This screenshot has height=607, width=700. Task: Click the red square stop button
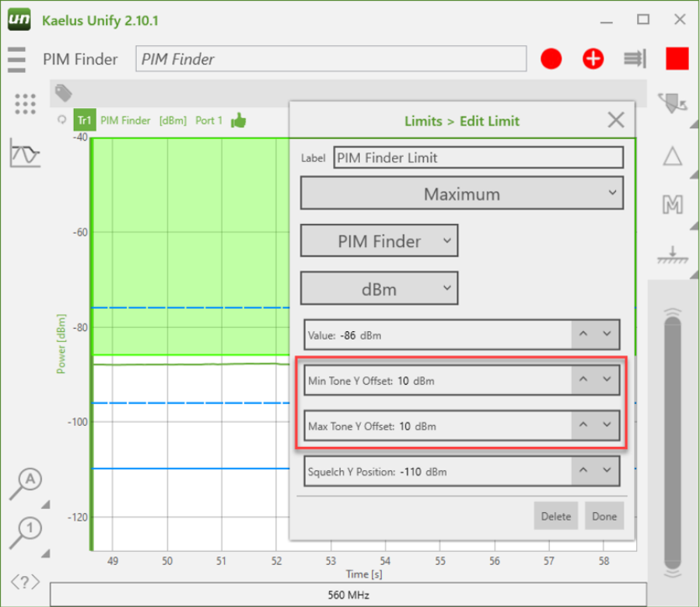click(x=677, y=59)
